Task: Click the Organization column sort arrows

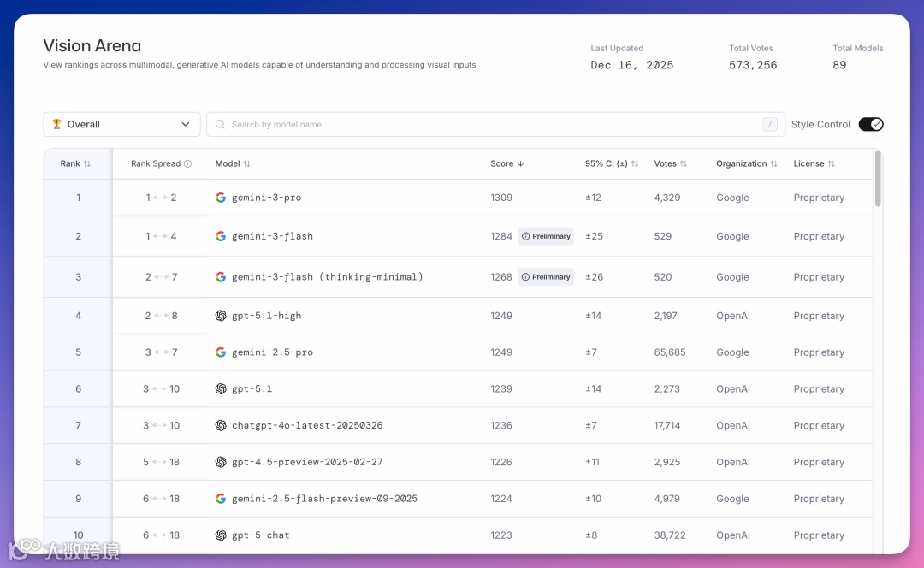Action: [x=773, y=163]
